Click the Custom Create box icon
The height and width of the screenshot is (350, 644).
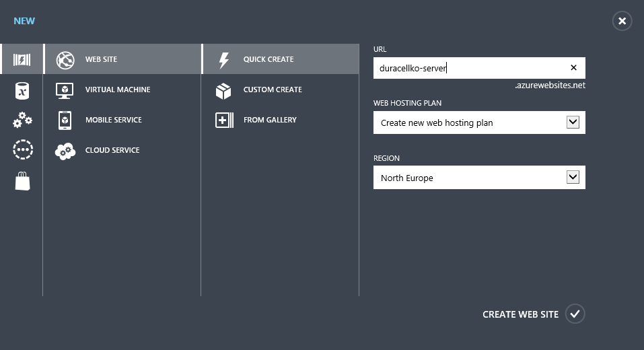point(223,91)
